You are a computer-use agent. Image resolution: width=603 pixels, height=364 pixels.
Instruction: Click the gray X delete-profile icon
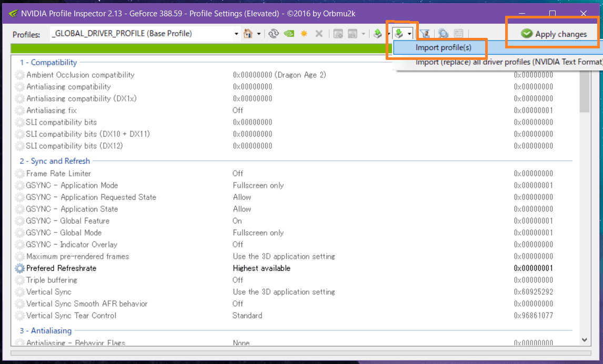click(319, 34)
